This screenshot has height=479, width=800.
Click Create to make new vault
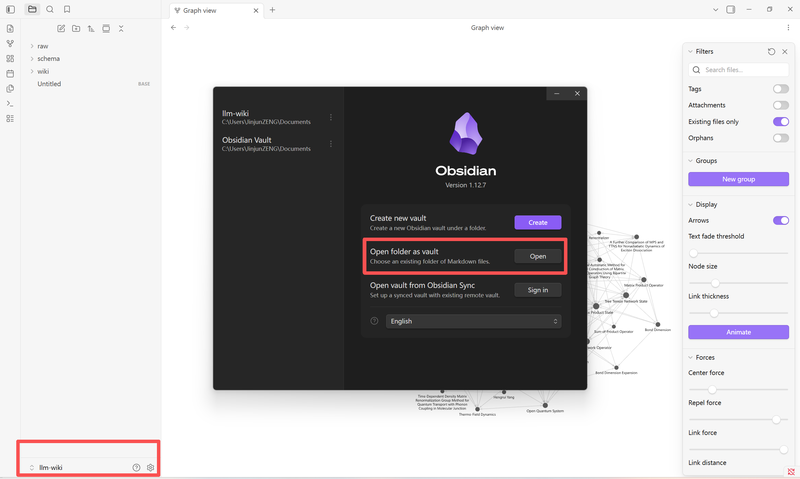tap(538, 222)
